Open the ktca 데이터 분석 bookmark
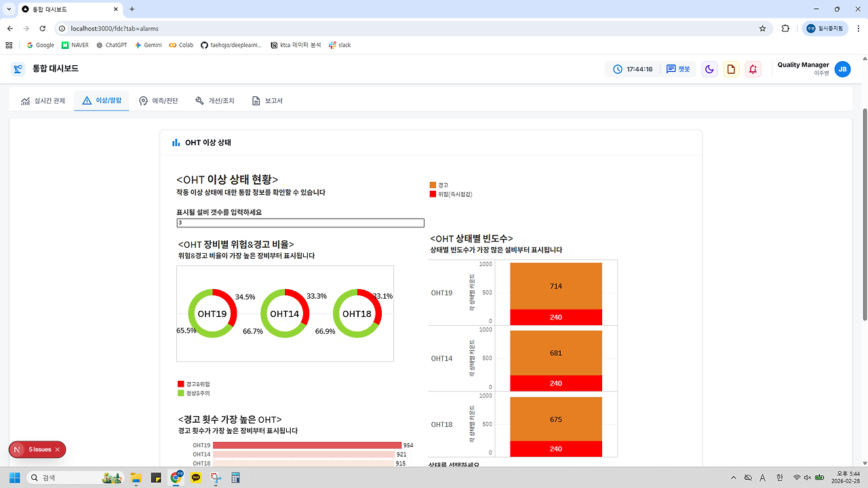This screenshot has width=868, height=488. point(296,45)
